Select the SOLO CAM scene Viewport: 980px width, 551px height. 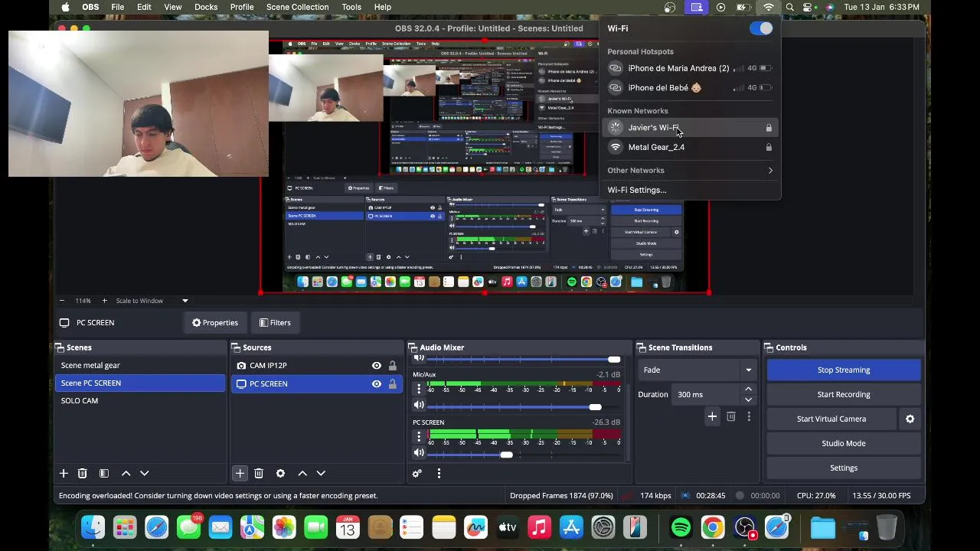140,401
